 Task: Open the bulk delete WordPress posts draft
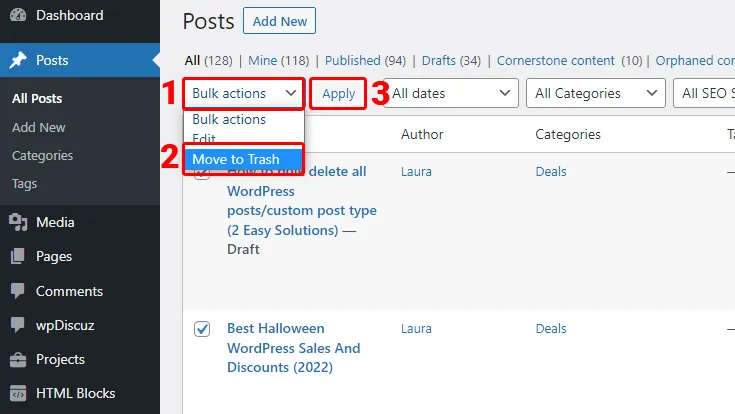(302, 201)
